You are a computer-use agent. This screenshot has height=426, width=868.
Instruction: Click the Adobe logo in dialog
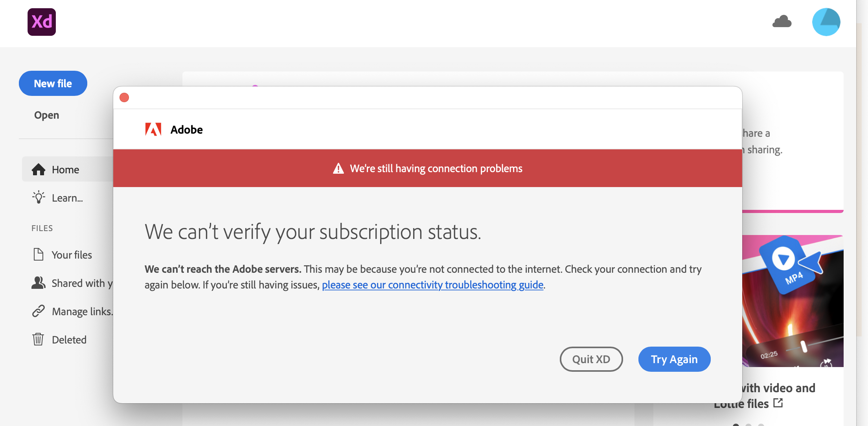pyautogui.click(x=153, y=129)
